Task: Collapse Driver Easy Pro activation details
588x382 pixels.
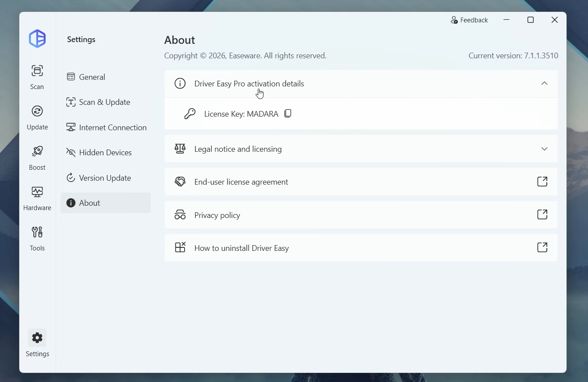Action: point(544,83)
